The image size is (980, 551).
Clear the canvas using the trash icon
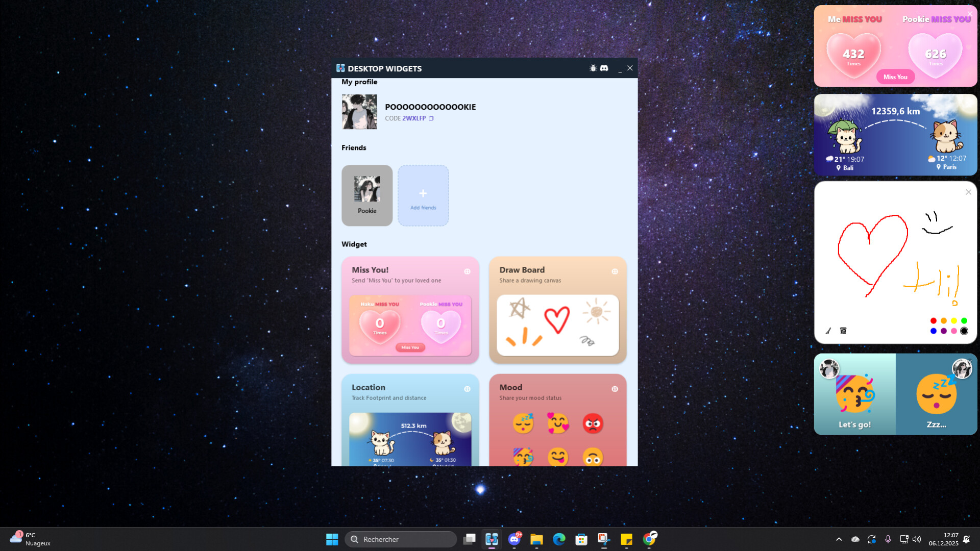point(843,331)
